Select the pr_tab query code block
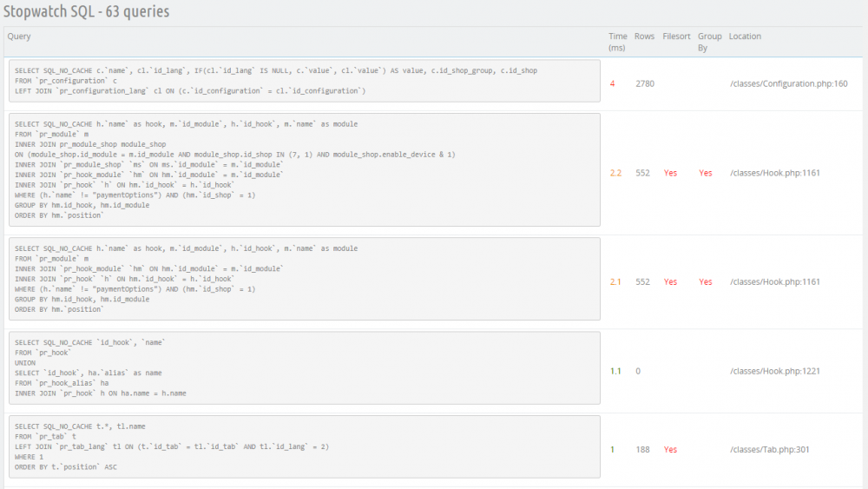The image size is (868, 489). tap(304, 446)
